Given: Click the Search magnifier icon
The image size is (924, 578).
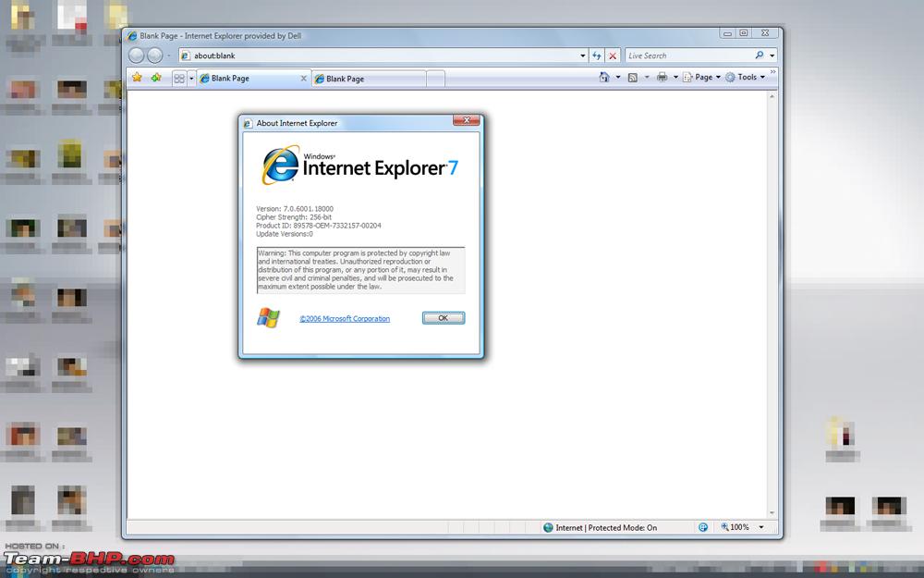Looking at the screenshot, I should point(759,55).
